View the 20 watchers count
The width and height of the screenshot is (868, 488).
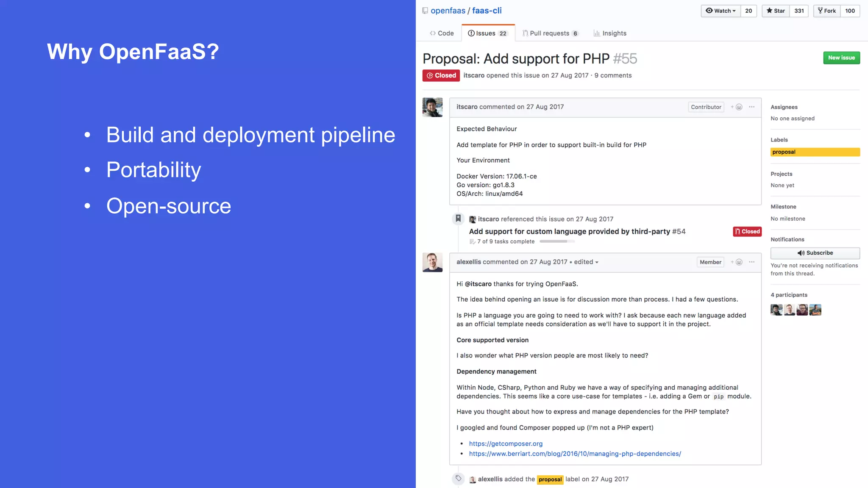(x=748, y=11)
